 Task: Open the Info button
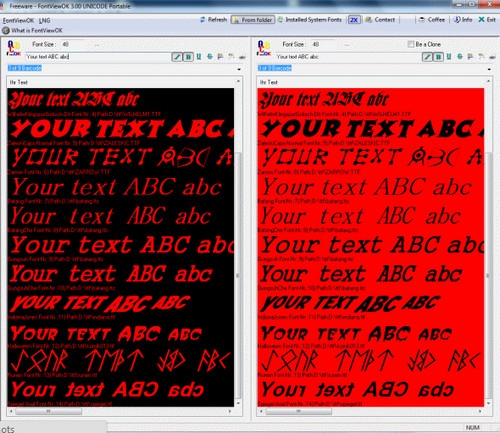click(463, 20)
